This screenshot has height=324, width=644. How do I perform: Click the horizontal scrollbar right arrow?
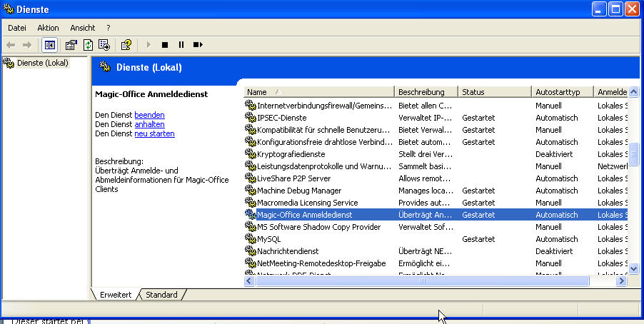coord(622,281)
